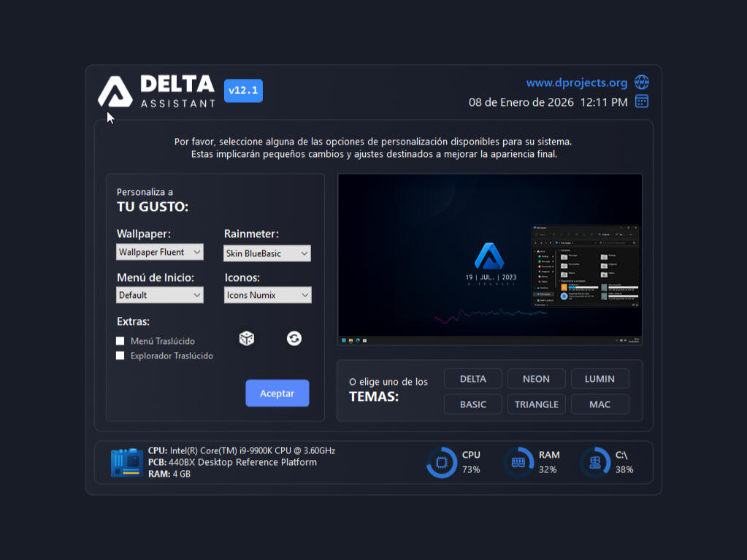This screenshot has height=560, width=747.
Task: Click the globe website icon
Action: 641,82
